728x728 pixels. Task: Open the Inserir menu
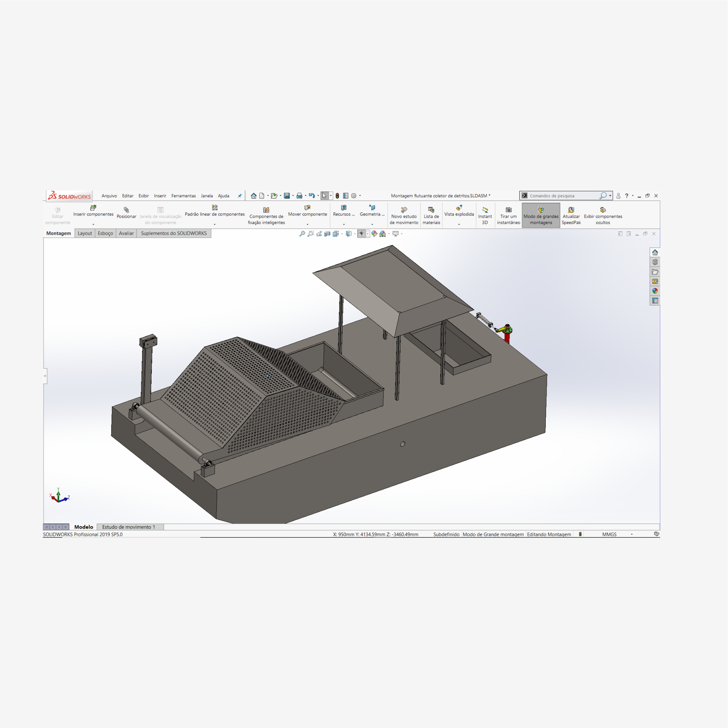(160, 196)
